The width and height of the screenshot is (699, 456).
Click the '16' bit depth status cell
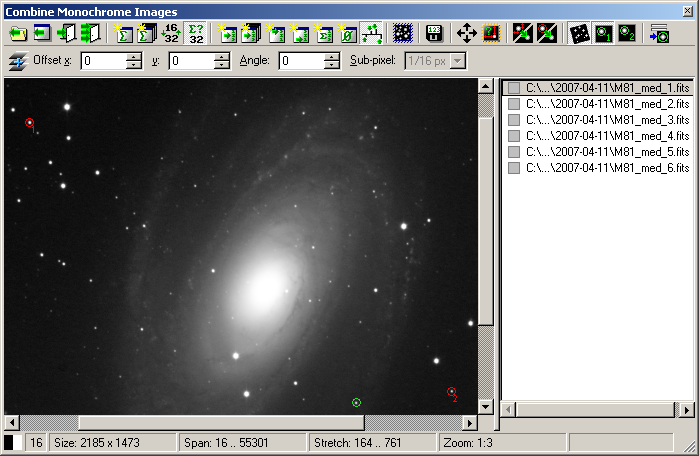click(x=36, y=443)
